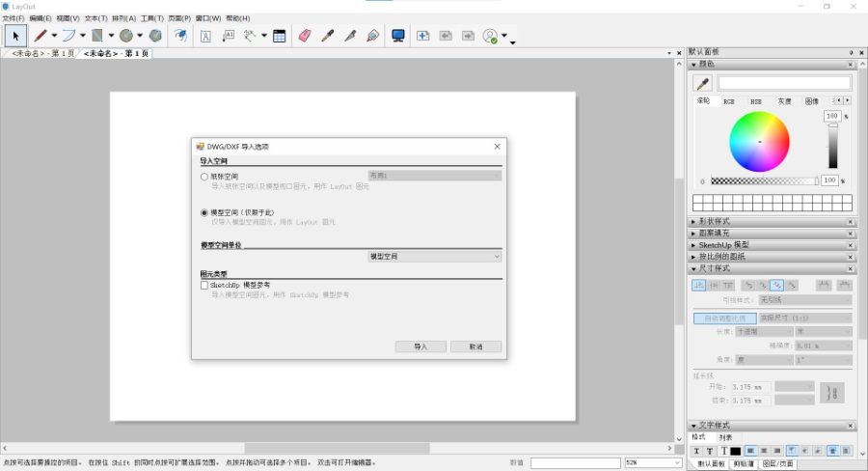Switch to the 图层/页面 panel tab

click(777, 464)
